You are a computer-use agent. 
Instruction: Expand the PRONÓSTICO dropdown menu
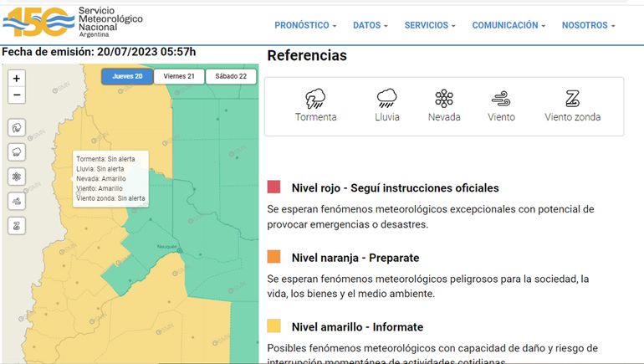[305, 25]
